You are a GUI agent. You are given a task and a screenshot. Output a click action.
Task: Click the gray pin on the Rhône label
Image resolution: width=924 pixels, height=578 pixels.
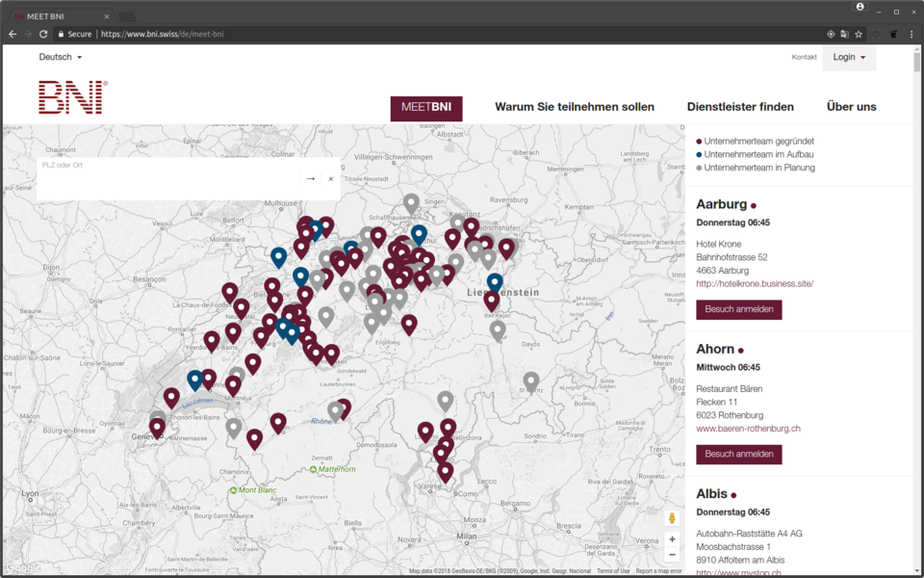(x=335, y=411)
